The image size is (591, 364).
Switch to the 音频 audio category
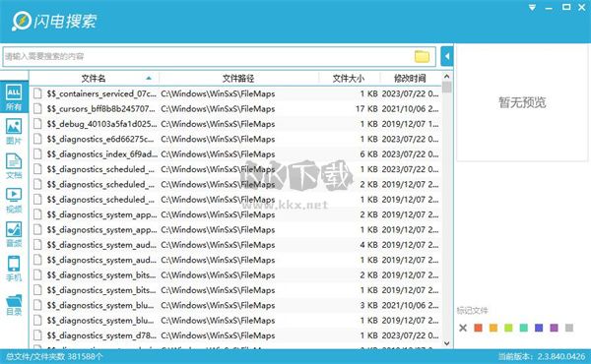pos(14,234)
